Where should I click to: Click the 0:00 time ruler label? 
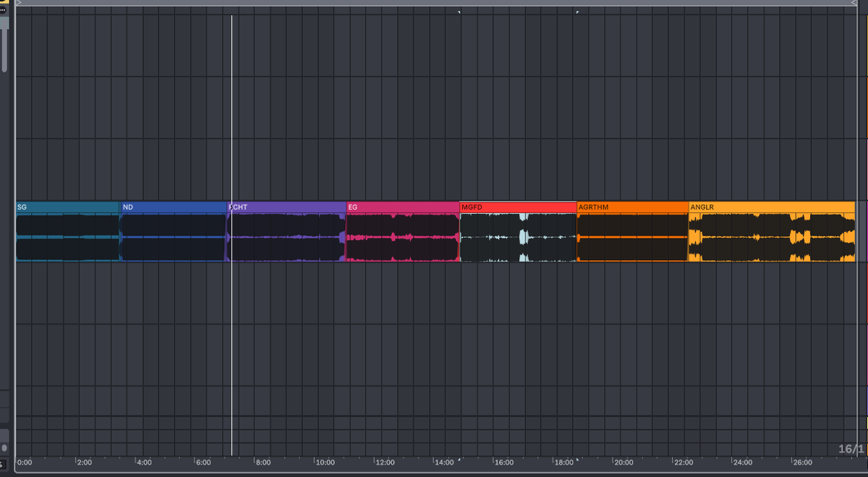[25, 463]
